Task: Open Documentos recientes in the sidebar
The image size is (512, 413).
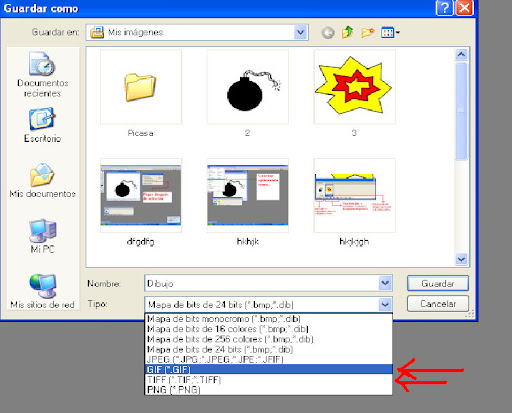Action: (42, 74)
